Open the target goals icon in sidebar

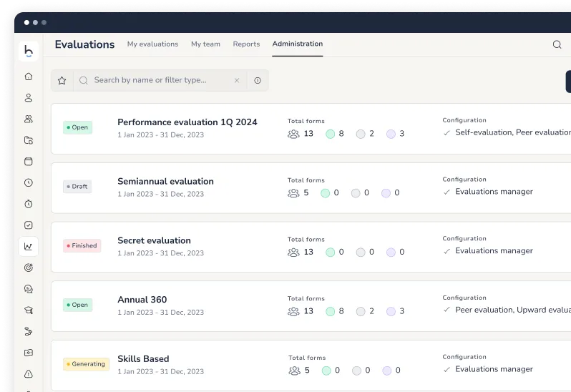29,268
